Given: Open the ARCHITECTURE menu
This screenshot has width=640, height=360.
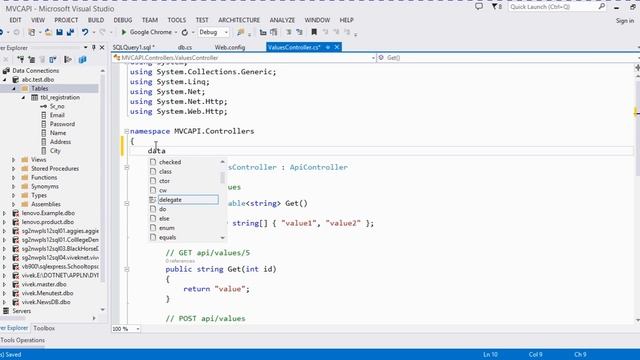Looking at the screenshot, I should (x=239, y=20).
